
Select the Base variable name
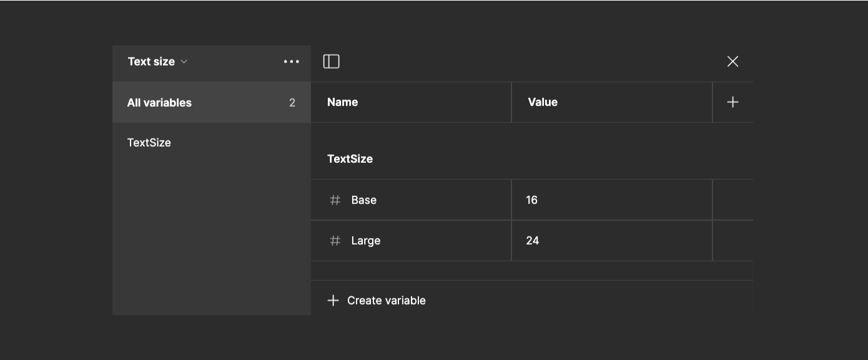pos(364,200)
